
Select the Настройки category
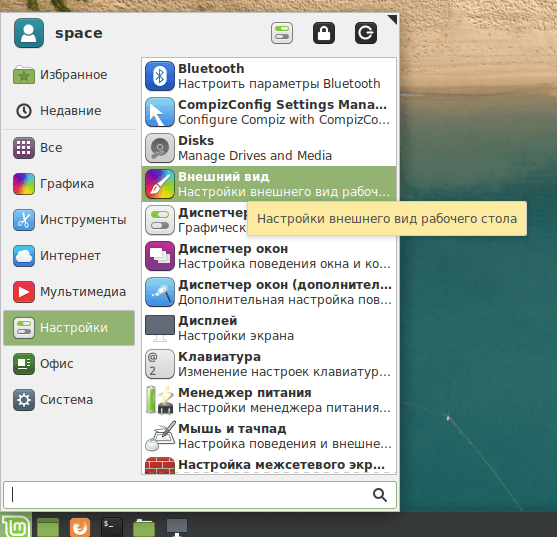(69, 328)
